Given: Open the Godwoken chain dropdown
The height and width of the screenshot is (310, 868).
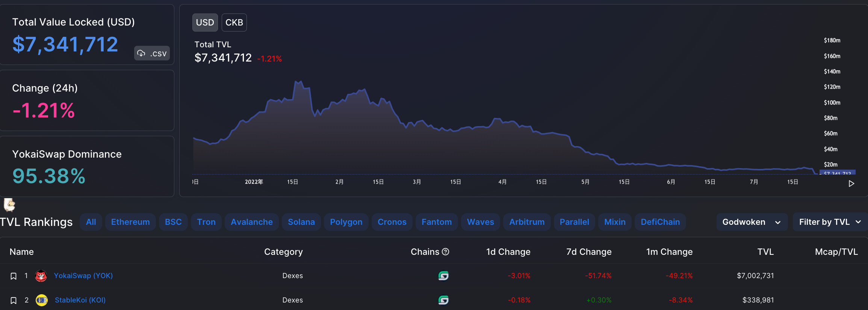Looking at the screenshot, I should (752, 222).
